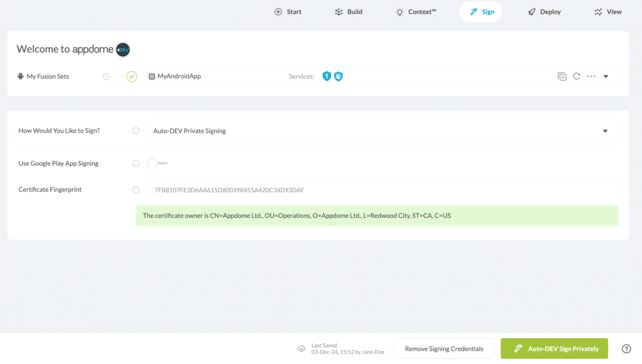642x364 pixels.
Task: Switch to the Deploy tab
Action: click(x=544, y=12)
